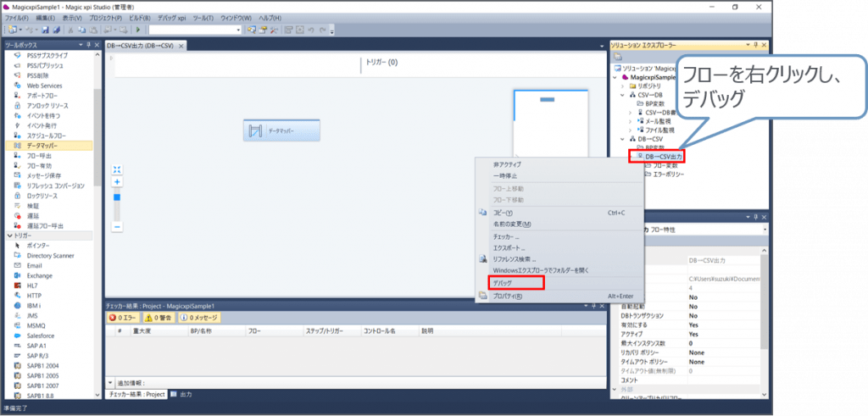Open the ビルド(B) menu

140,17
